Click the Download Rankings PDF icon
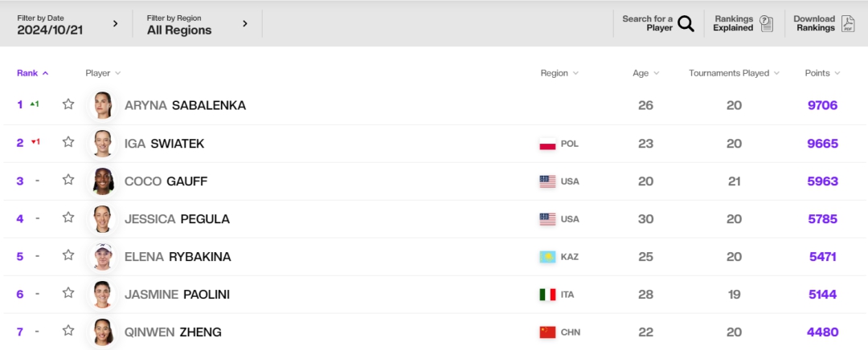 [x=848, y=23]
